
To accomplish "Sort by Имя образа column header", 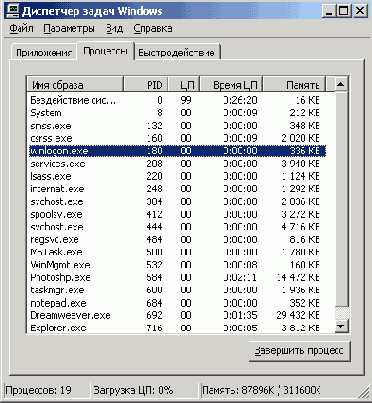I will (x=75, y=85).
